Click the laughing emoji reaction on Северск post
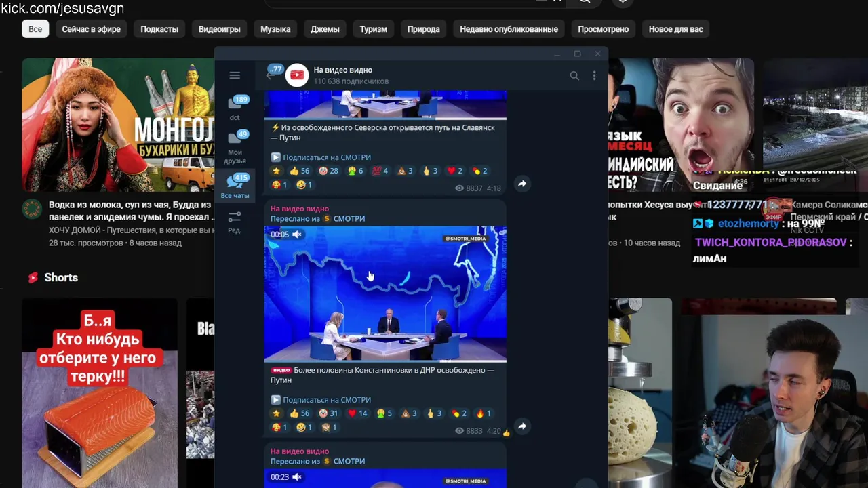Viewport: 868px width, 488px height. coord(304,185)
